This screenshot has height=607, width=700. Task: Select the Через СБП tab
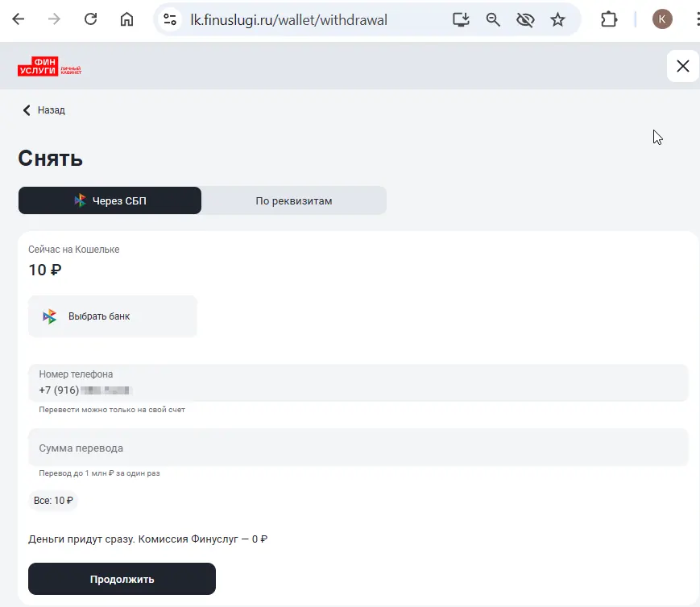(110, 200)
